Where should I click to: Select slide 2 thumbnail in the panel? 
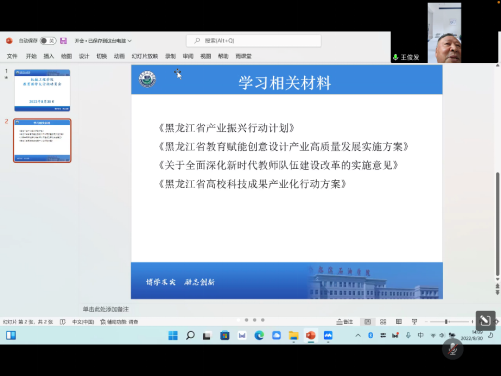tap(42, 141)
